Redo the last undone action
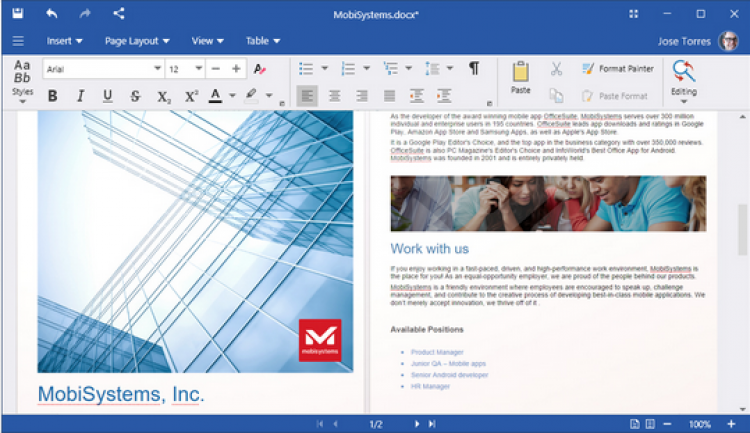The width and height of the screenshot is (750, 433). click(x=85, y=13)
